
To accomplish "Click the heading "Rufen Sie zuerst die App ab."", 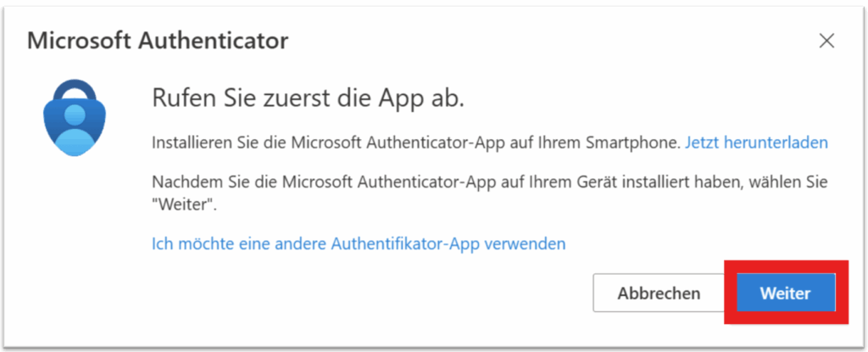I will click(x=308, y=98).
